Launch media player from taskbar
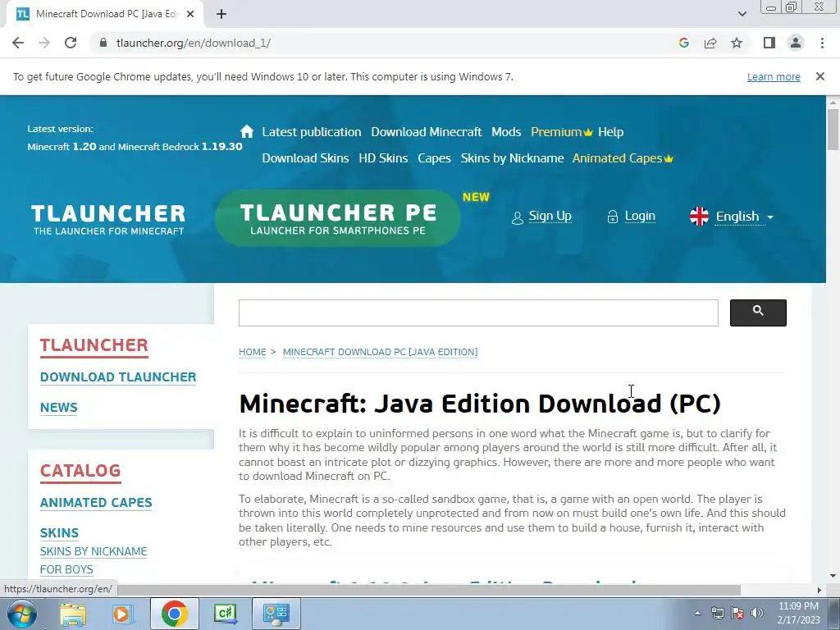The image size is (840, 630). tap(122, 614)
